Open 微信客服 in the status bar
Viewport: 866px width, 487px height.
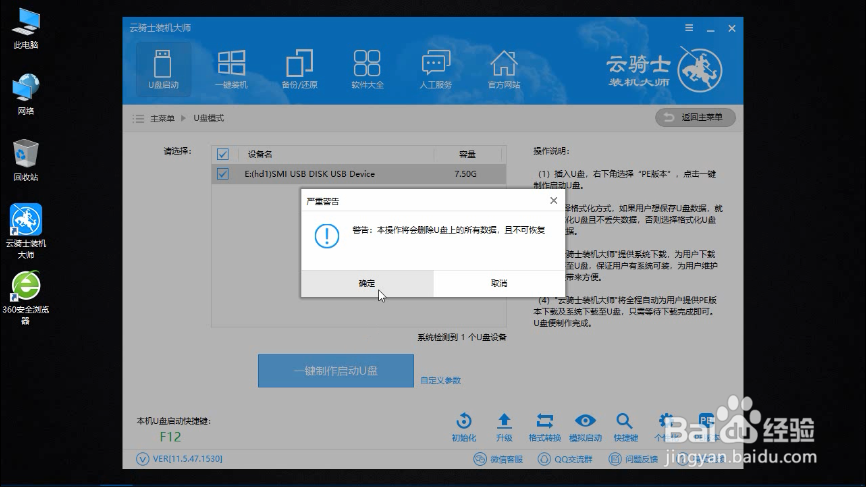(x=498, y=459)
